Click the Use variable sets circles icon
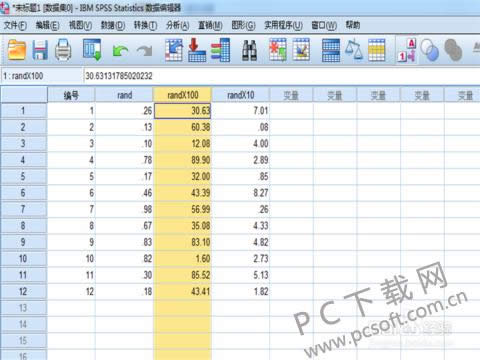The image size is (480, 360). 429,50
